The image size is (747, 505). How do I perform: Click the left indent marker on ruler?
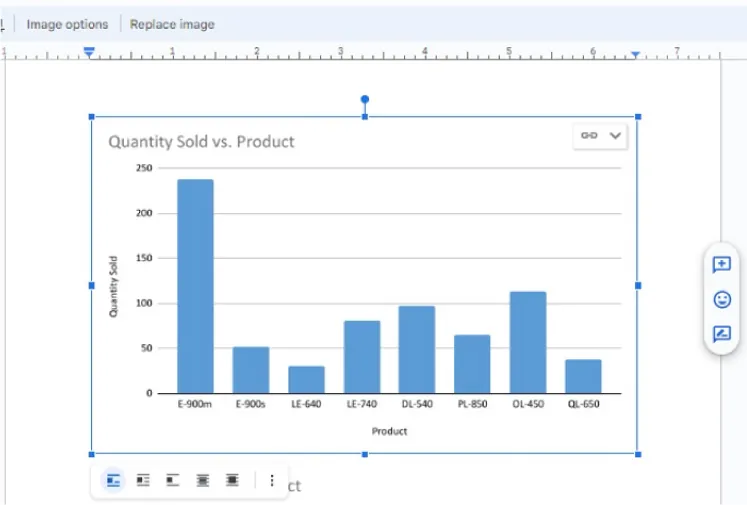pyautogui.click(x=90, y=52)
